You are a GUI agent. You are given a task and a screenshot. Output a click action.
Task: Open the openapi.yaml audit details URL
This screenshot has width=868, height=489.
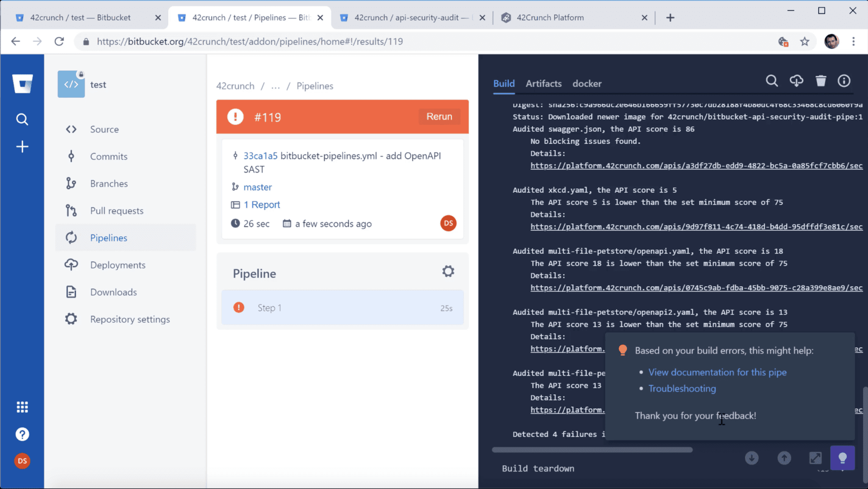(696, 288)
